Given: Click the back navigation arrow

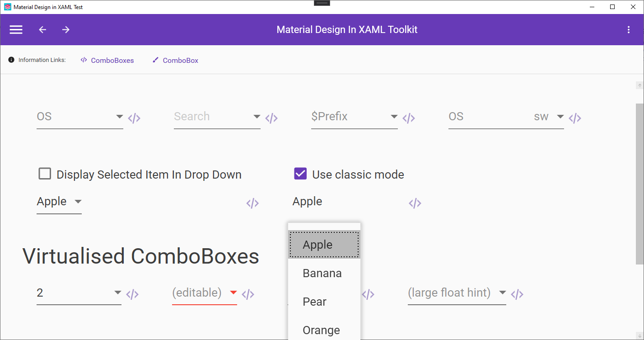Looking at the screenshot, I should [x=42, y=29].
